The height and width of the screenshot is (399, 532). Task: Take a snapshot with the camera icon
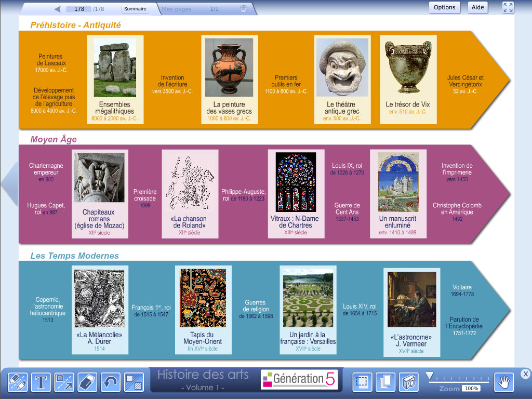point(408,382)
